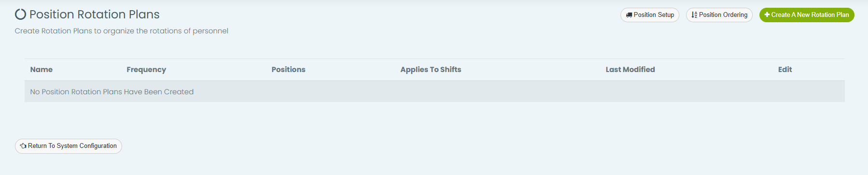Viewport: 868px width, 175px height.
Task: Click the sort-order icon in Position Ordering
Action: [x=694, y=15]
